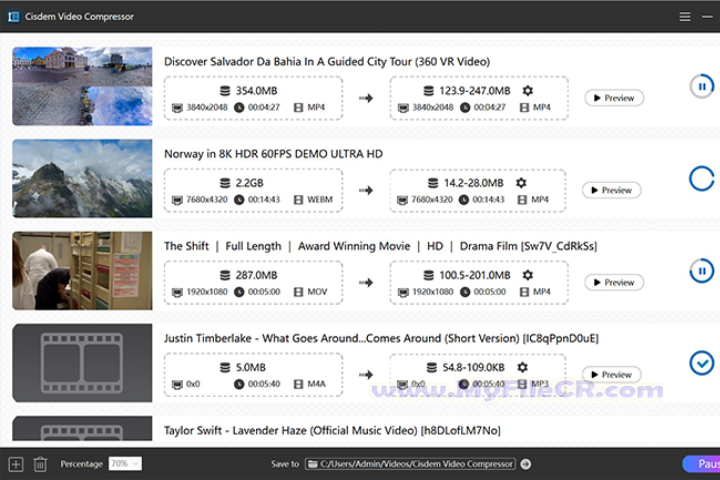Click the completed checkmark for Justin Timberlake

702,363
